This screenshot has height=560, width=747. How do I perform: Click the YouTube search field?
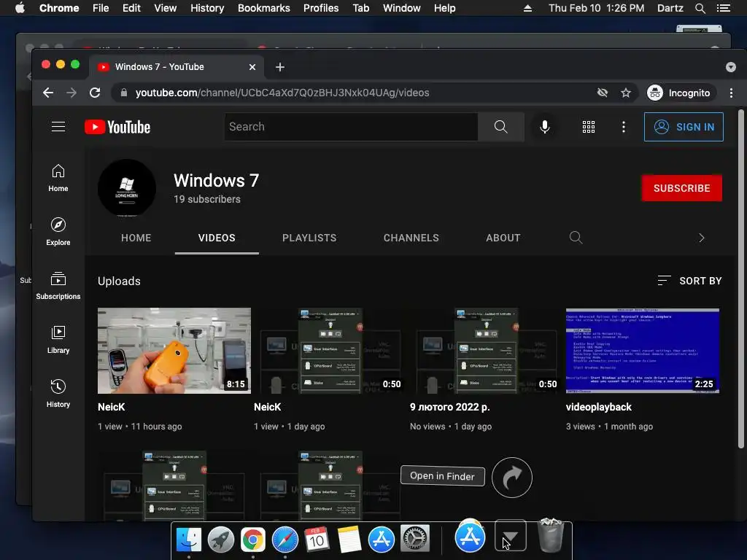coord(351,127)
